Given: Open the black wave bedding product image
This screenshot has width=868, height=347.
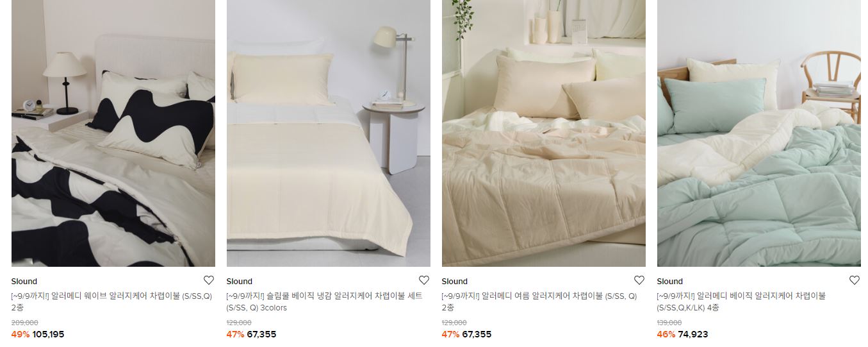Looking at the screenshot, I should point(113,133).
